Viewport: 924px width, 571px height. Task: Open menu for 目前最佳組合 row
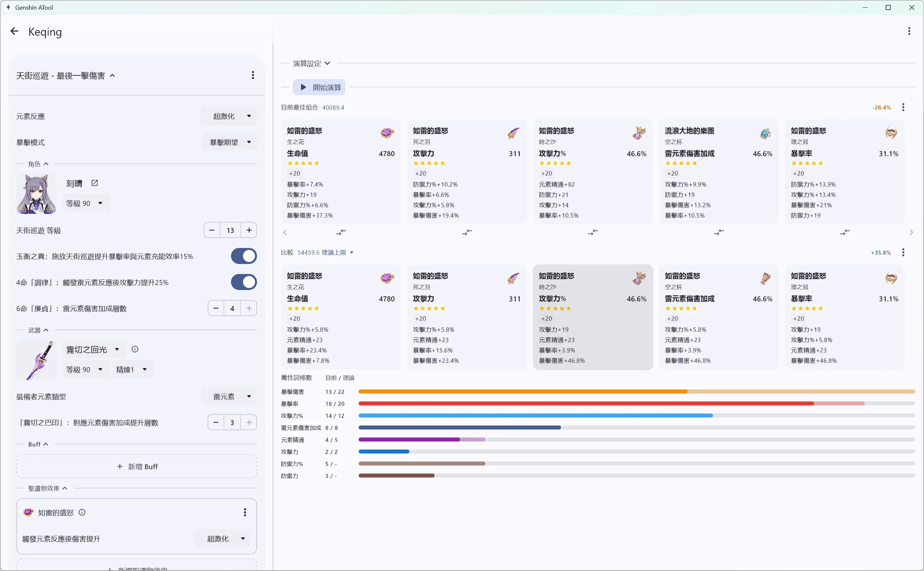(903, 107)
